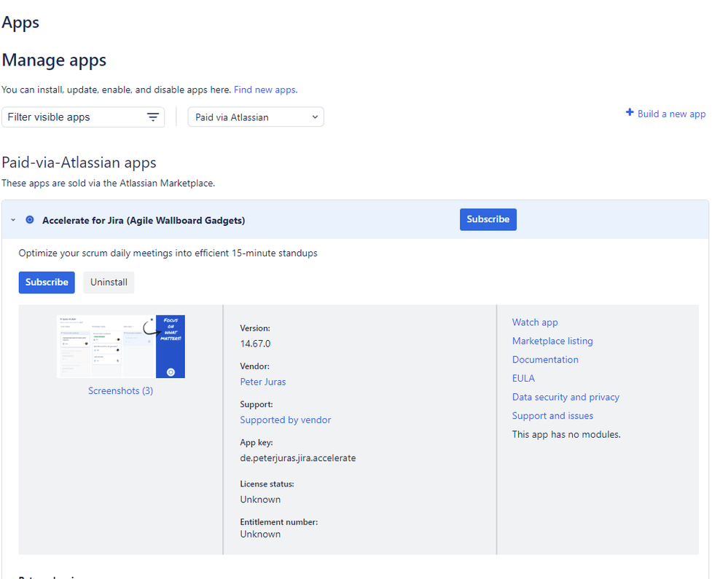Image resolution: width=728 pixels, height=579 pixels.
Task: Click the scrum standups description text
Action: pyautogui.click(x=168, y=253)
